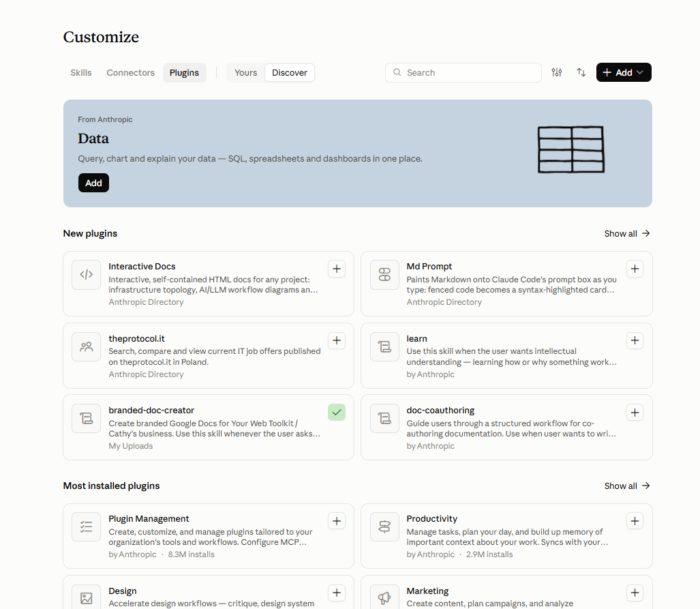
Task: Add theprotocol.it plugin with plus button
Action: [x=337, y=340]
